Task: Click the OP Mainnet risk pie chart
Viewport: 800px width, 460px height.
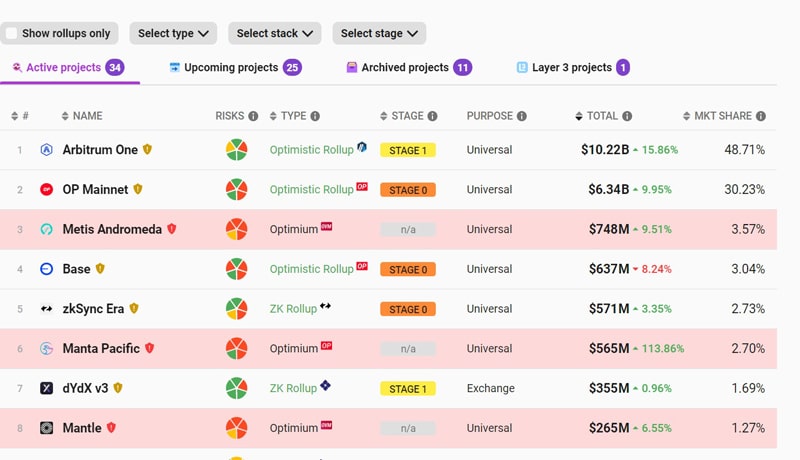Action: 237,189
